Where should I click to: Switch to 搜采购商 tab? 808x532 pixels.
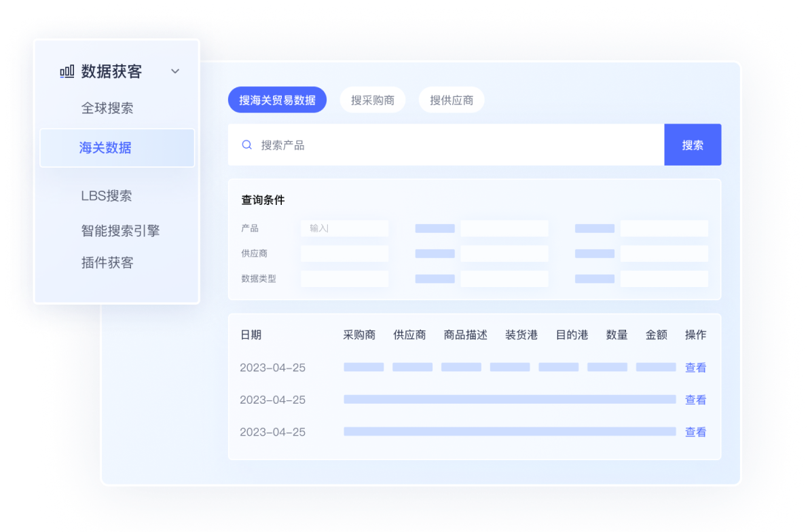(373, 100)
